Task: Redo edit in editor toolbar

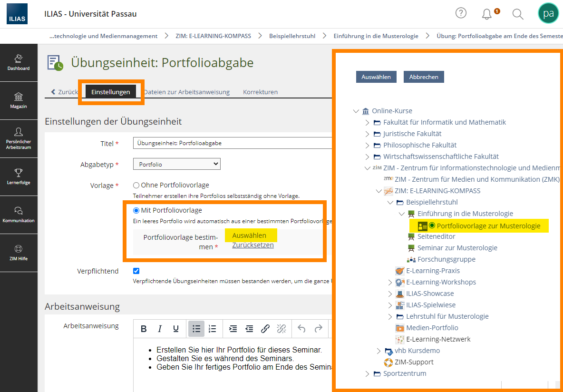Action: pyautogui.click(x=318, y=329)
